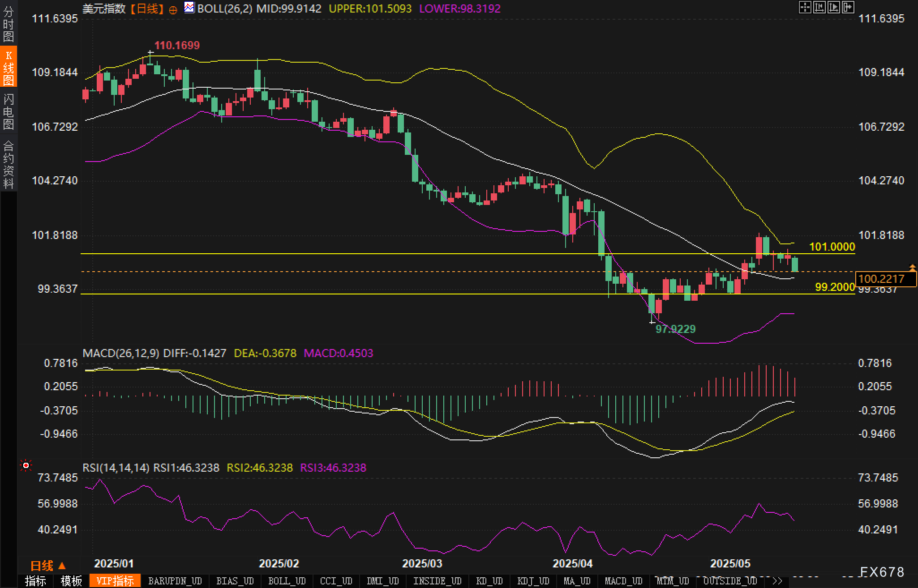Open the 日线 period dropdown at bottom left
918x588 pixels.
[48, 566]
